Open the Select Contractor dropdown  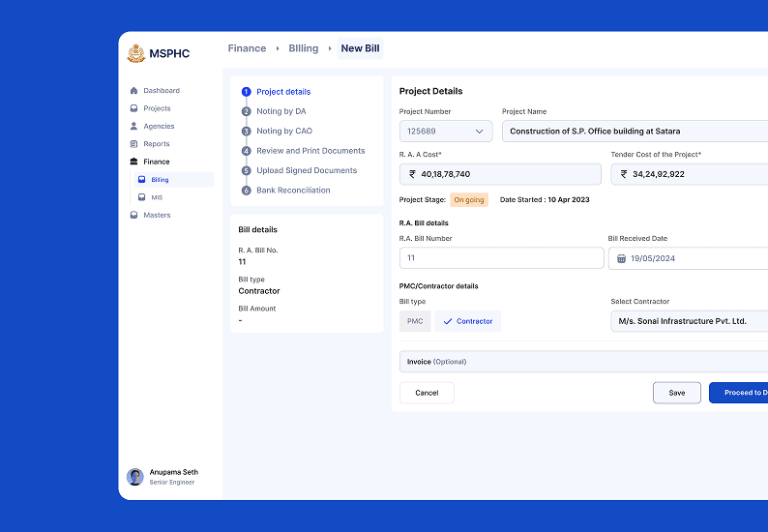pyautogui.click(x=689, y=321)
